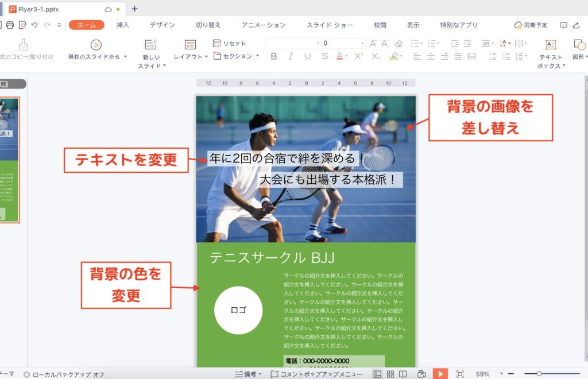Expand the font color dropdown arrow
Viewport: 588px width, 379px height.
(346, 56)
